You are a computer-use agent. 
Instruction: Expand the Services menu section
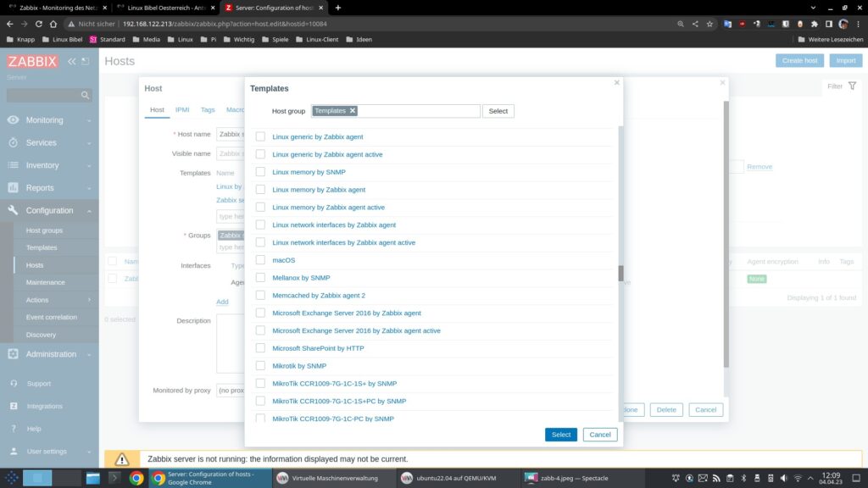coord(89,143)
